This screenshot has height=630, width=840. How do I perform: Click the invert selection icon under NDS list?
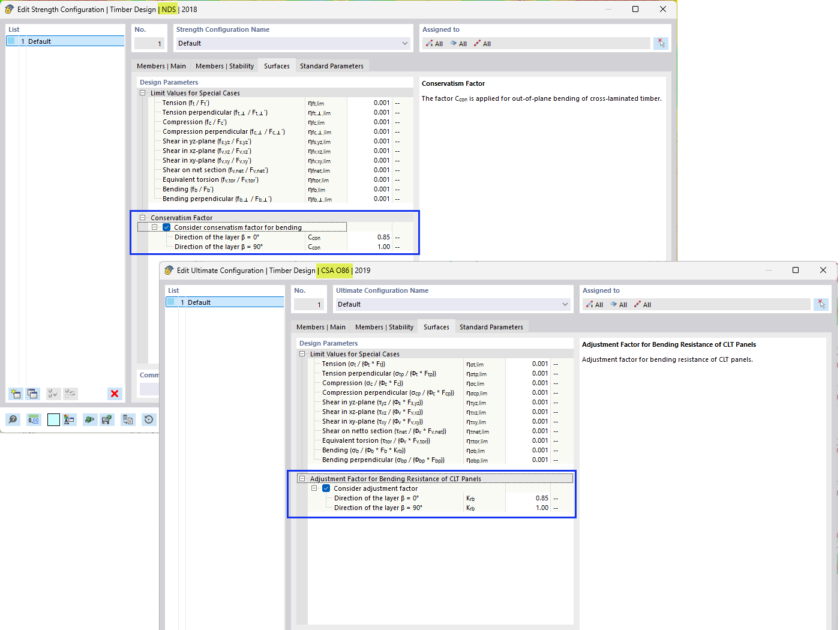[x=70, y=394]
